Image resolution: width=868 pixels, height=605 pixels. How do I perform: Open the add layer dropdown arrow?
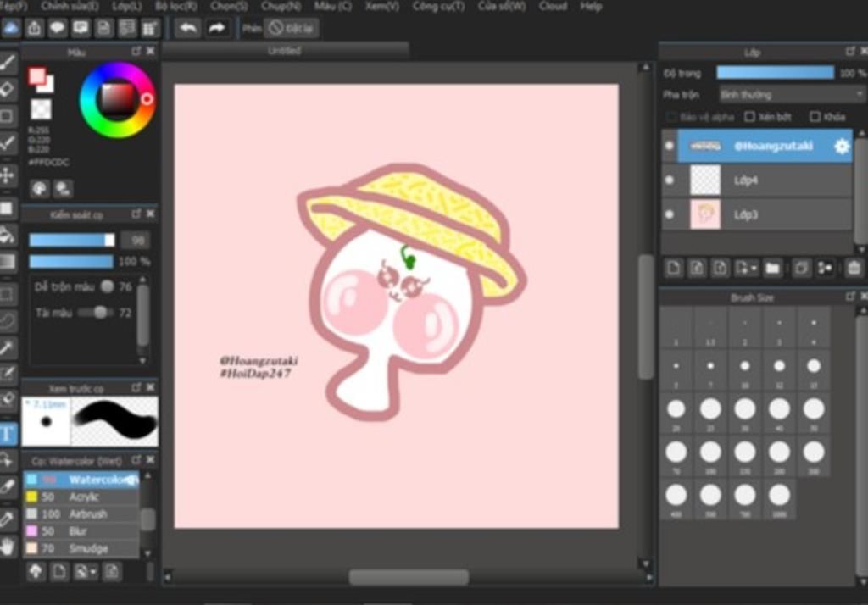point(754,269)
